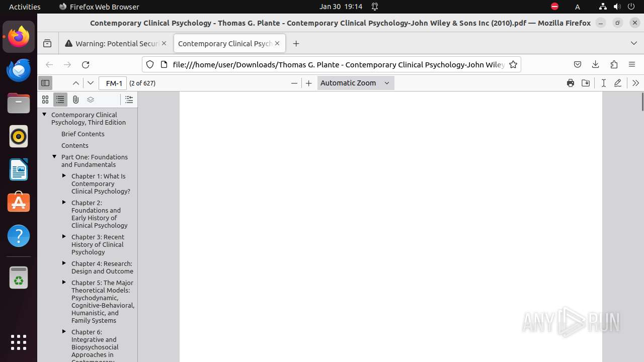Screen dimensions: 644x362
Task: Expand the Chapter 4 outline item
Action: tap(64, 263)
